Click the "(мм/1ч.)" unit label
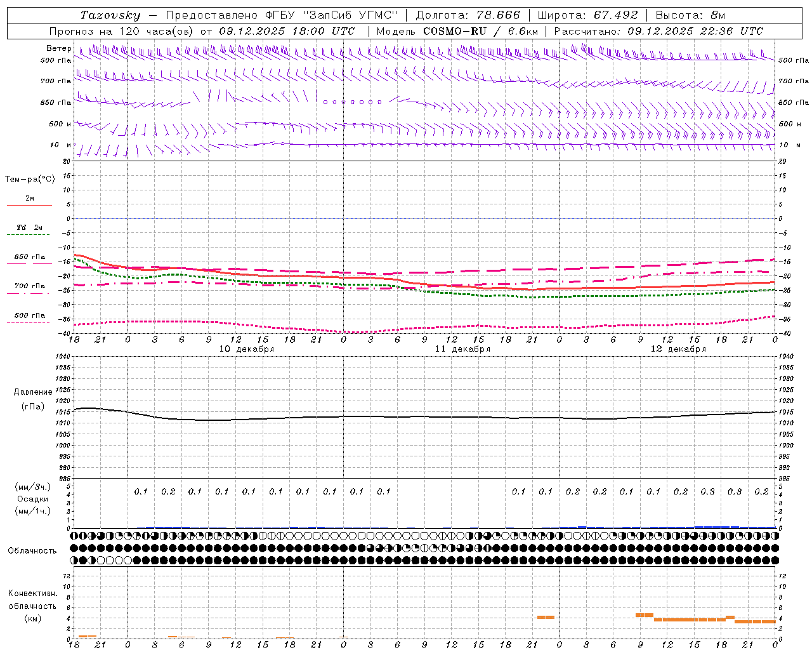Screen dimensions: 812x650 33,511
